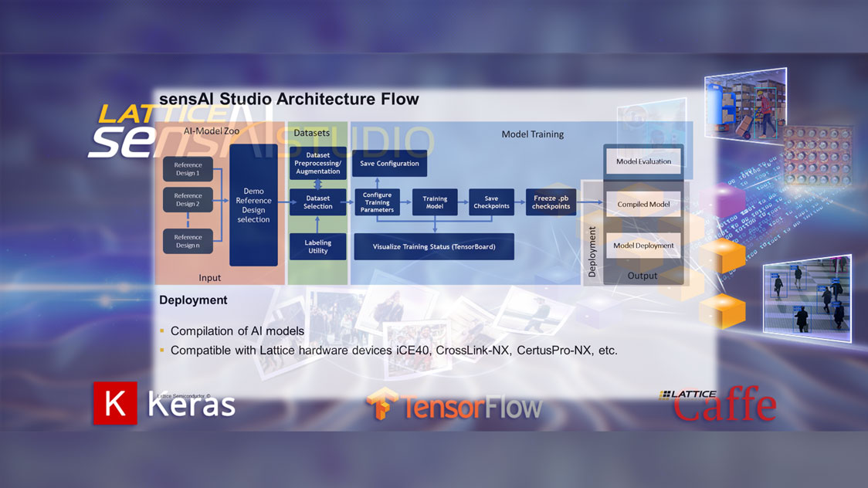Click Demo Reference Design selection block
The image size is (868, 488).
point(253,205)
